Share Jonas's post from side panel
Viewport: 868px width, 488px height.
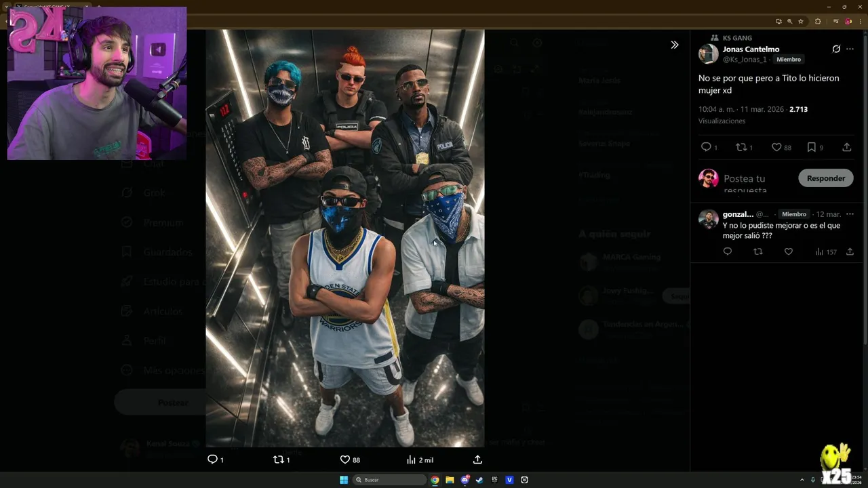847,147
